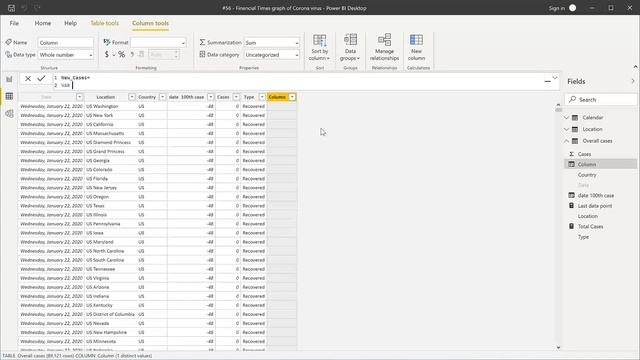This screenshot has width=640, height=360.
Task: Click the user account avatar
Action: tap(573, 8)
